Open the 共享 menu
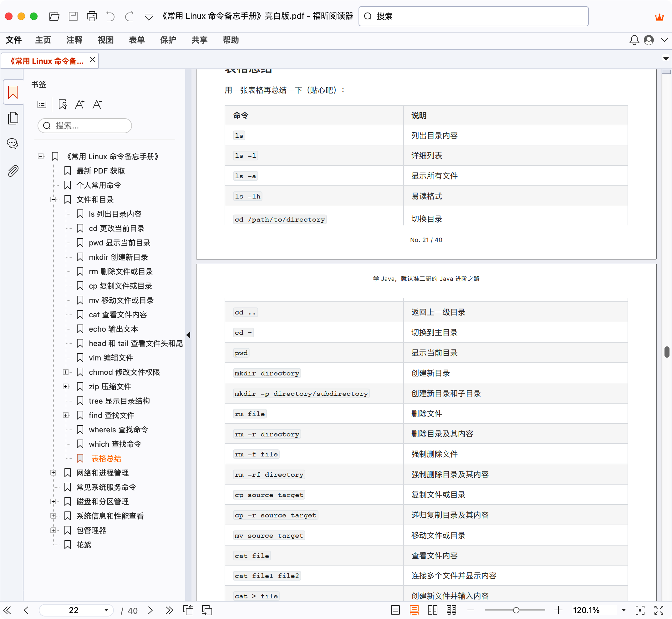Viewport: 672px width, 619px height. (x=199, y=40)
